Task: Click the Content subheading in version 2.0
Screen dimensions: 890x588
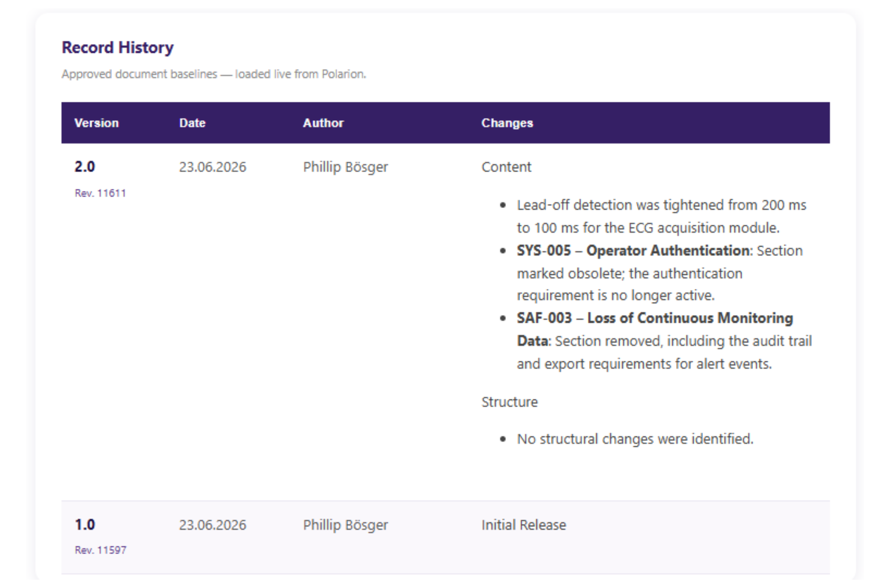Action: click(x=506, y=167)
